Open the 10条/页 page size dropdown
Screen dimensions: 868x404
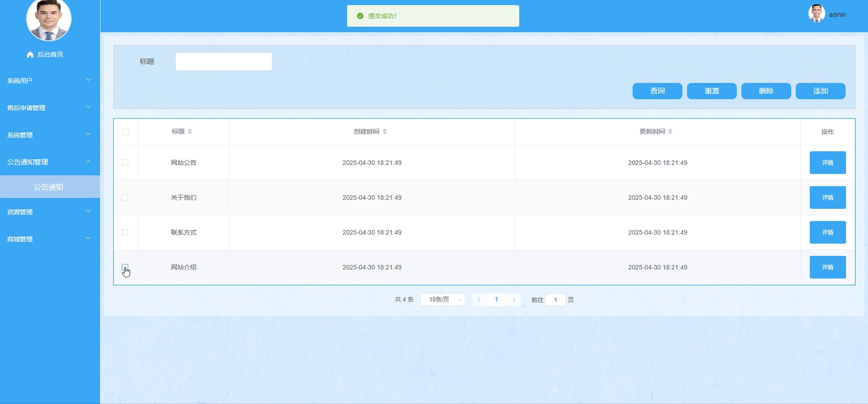coord(442,300)
